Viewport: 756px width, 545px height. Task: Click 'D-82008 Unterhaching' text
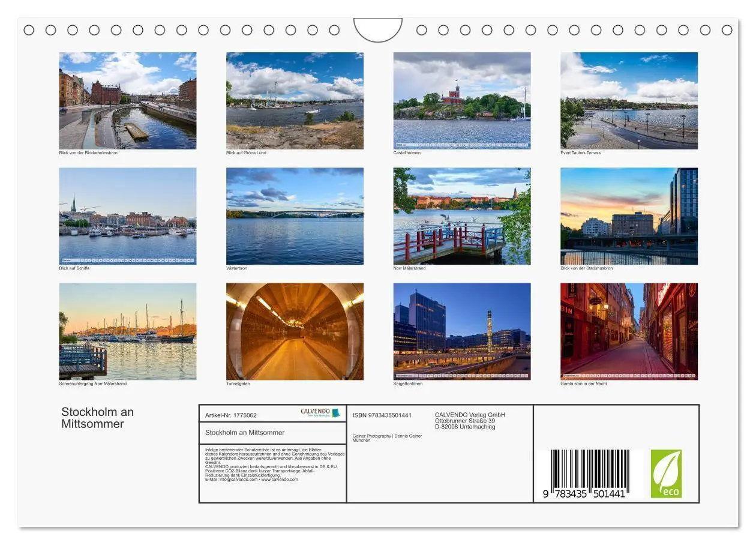465,427
